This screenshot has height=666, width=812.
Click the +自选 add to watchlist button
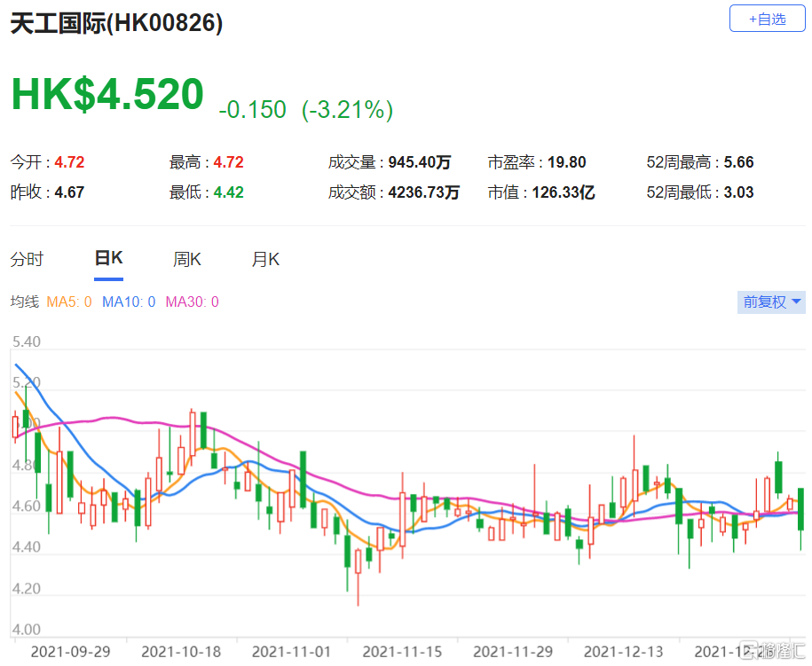(x=767, y=19)
